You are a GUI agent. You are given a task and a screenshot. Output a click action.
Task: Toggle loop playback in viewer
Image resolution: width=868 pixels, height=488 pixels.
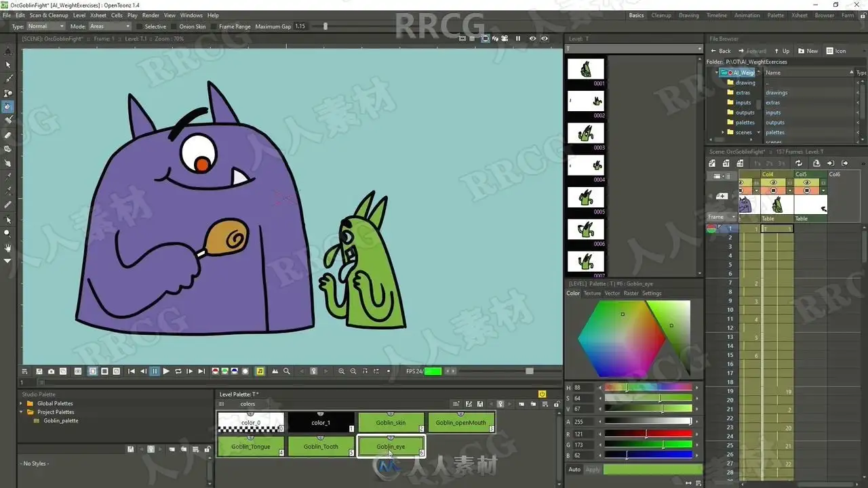[x=178, y=371]
